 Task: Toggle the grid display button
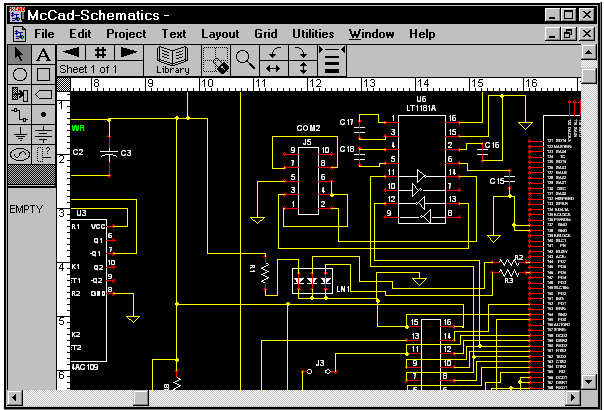(100, 52)
